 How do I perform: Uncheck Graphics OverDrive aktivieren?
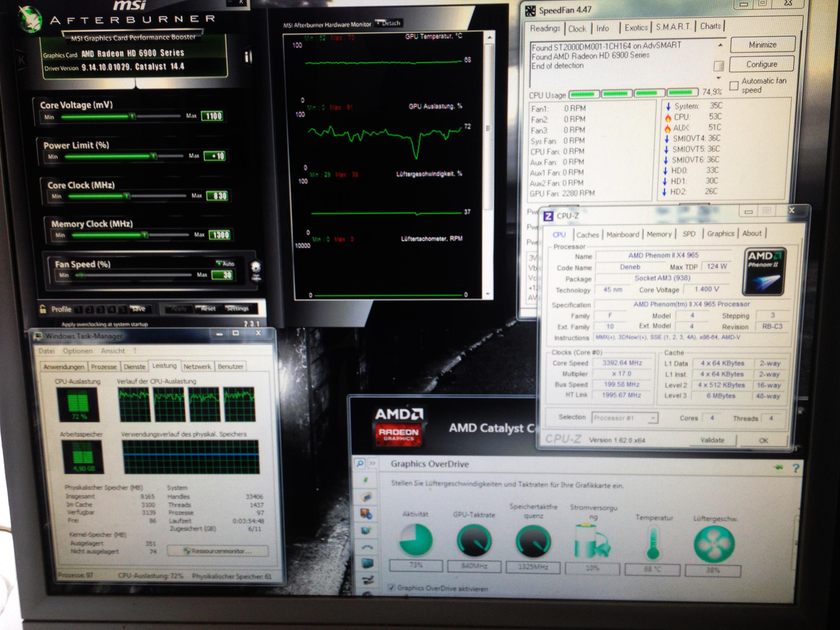(x=392, y=588)
